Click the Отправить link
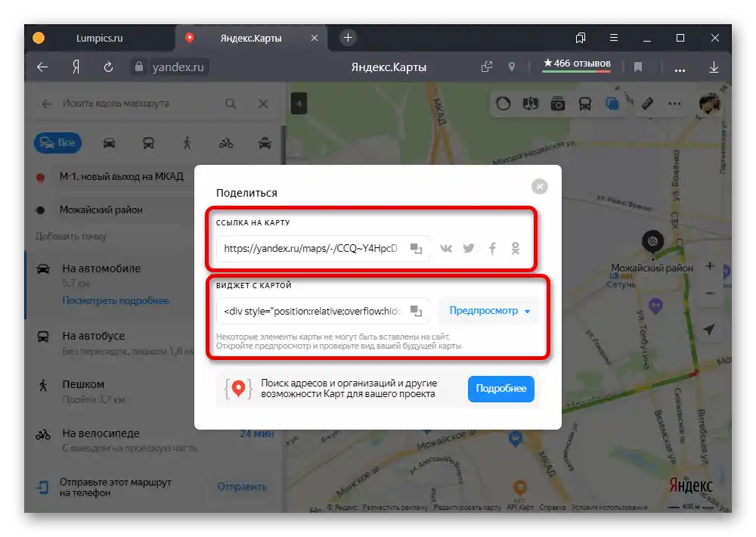 coord(242,487)
